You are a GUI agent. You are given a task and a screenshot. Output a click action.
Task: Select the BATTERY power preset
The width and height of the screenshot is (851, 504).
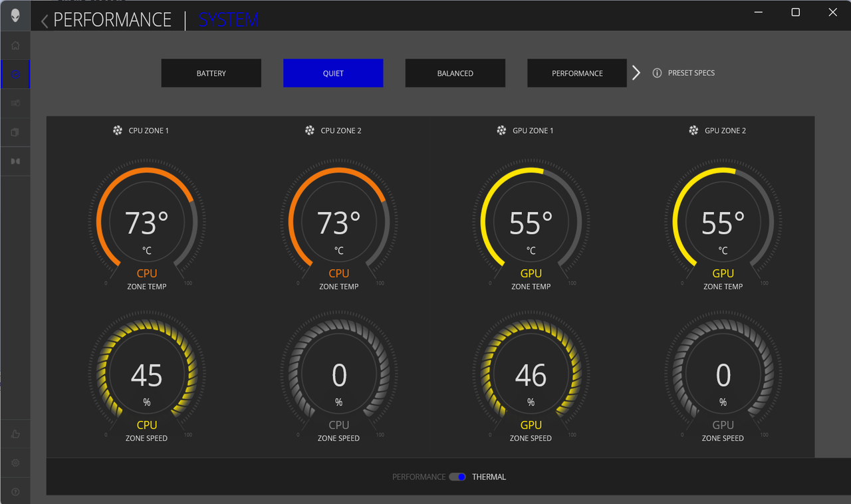[x=211, y=73]
